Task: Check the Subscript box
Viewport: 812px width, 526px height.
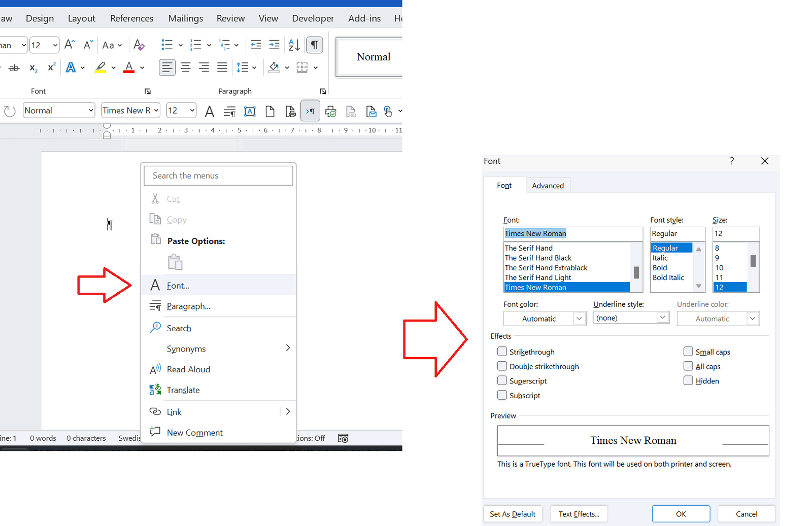Action: (502, 395)
